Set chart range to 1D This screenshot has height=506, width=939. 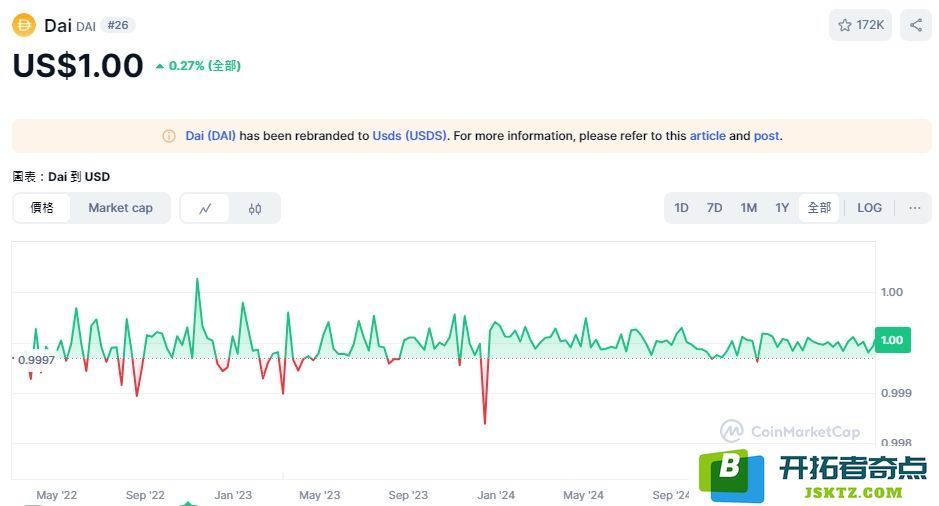(681, 208)
